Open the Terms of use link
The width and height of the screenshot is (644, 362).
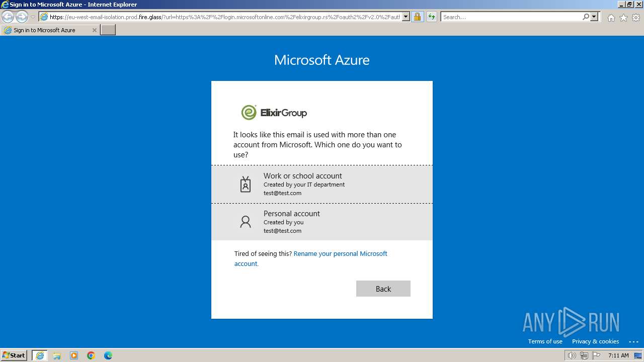pos(545,341)
